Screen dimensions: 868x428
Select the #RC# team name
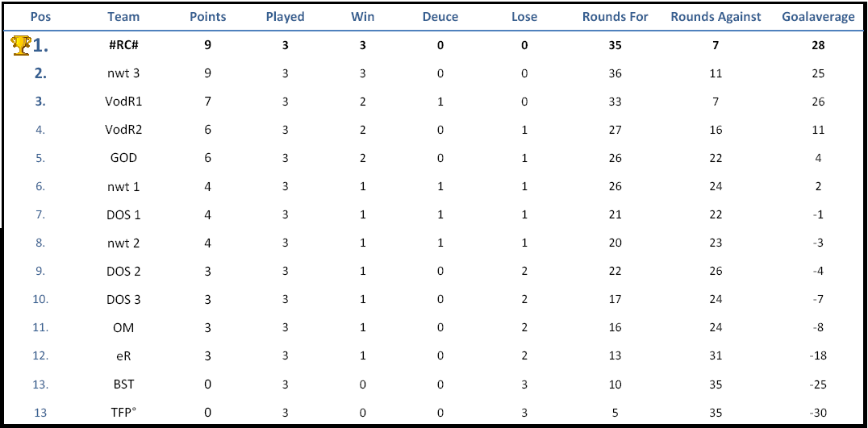coord(123,45)
